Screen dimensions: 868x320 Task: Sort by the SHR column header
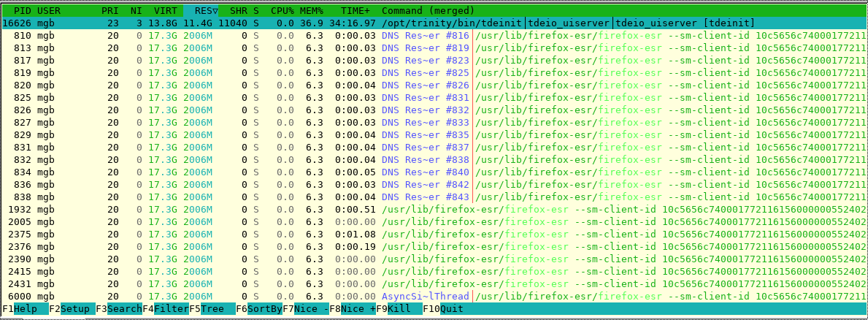click(238, 10)
